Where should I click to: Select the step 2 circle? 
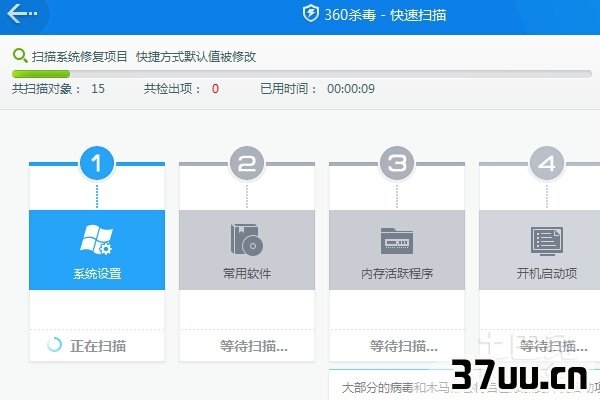[x=247, y=163]
